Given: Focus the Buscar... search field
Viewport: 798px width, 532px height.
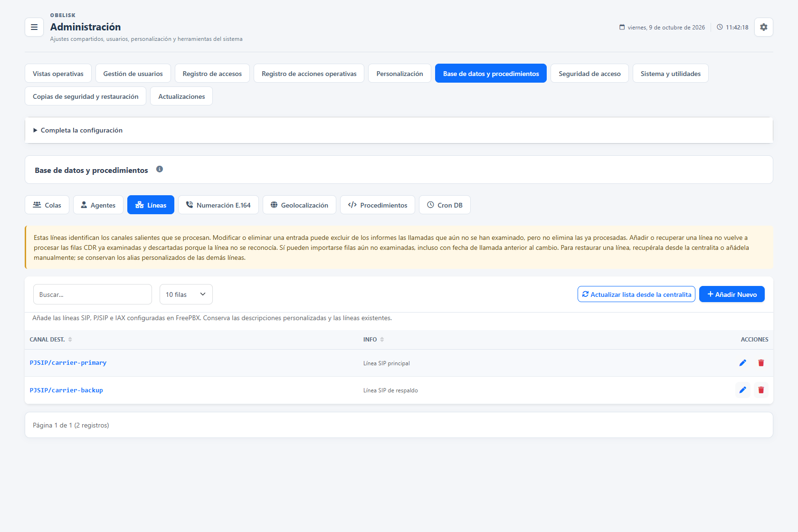Looking at the screenshot, I should [x=93, y=294].
